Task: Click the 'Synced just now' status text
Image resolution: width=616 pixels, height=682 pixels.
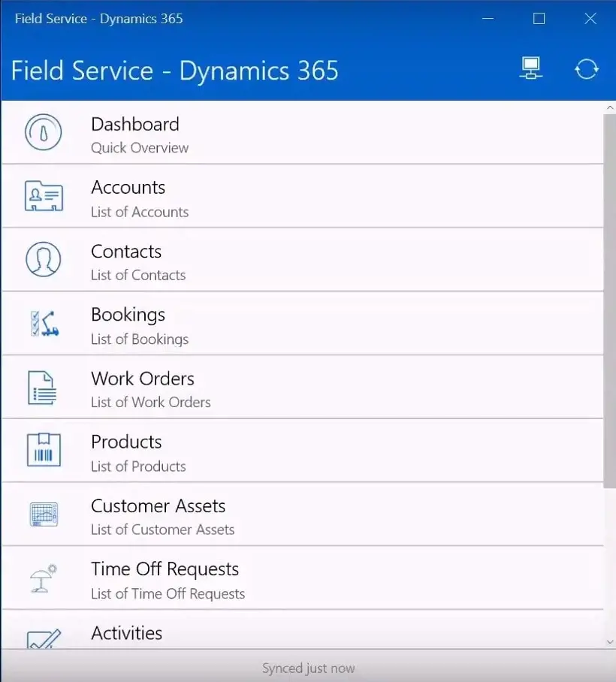Action: [308, 668]
